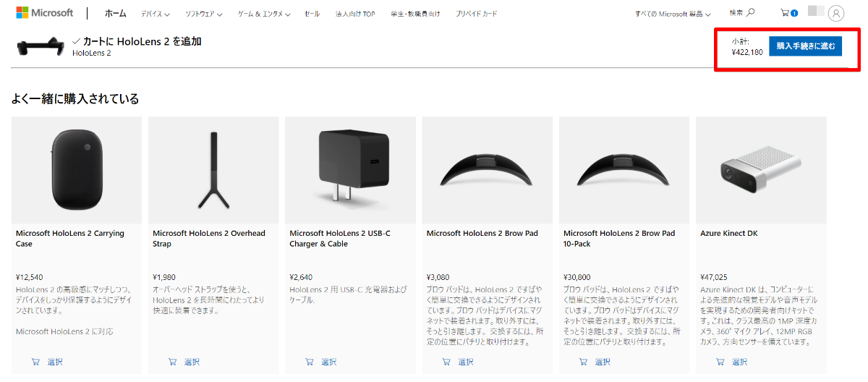Open the セール menu item
This screenshot has height=382, width=868.
click(312, 14)
